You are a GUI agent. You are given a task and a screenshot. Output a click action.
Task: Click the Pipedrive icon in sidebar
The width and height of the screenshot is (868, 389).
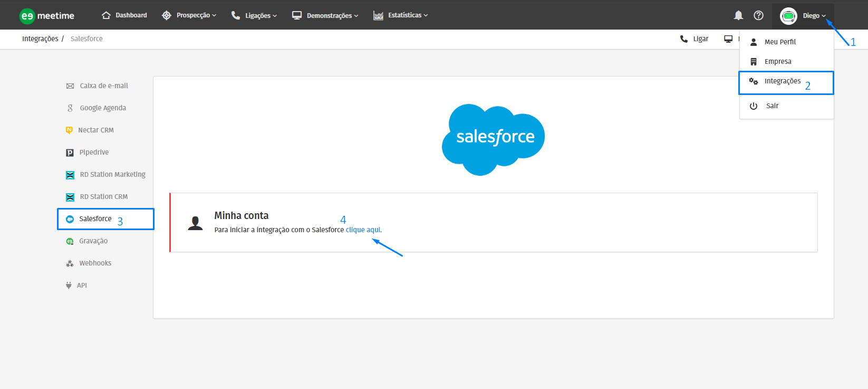(70, 153)
